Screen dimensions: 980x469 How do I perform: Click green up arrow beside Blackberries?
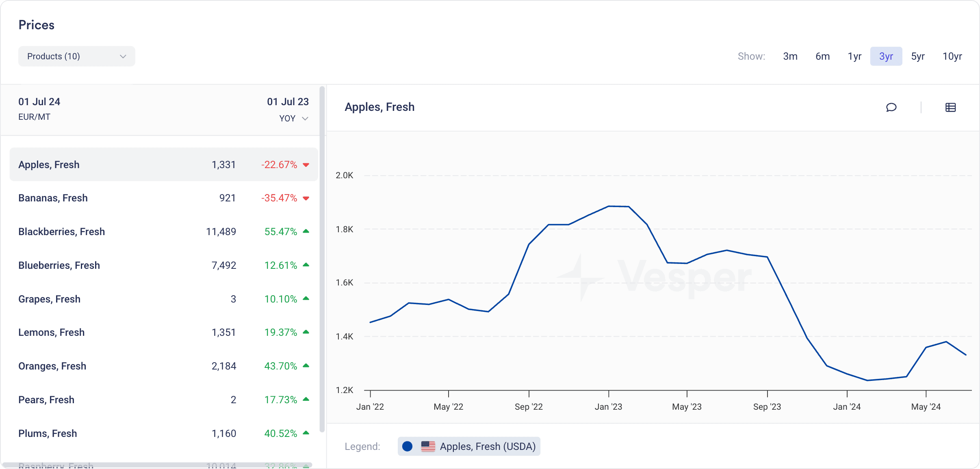point(306,231)
